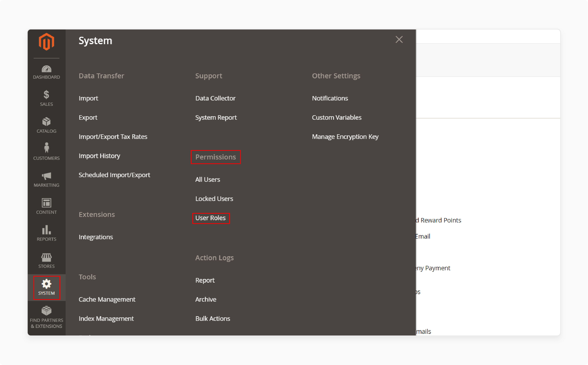Open the Import option under Data Transfer
Viewport: 588px width, 365px height.
(x=89, y=98)
